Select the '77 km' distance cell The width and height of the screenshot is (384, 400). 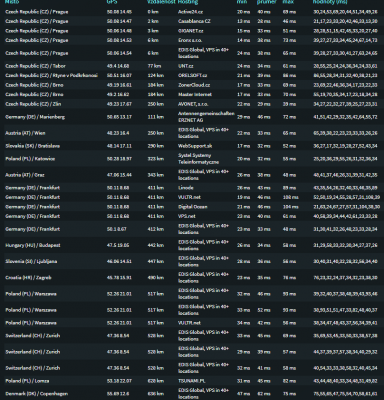[155, 66]
